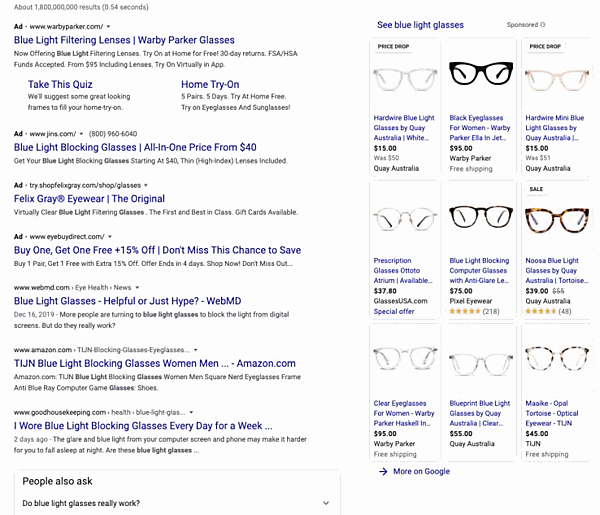
Task: Click Blueprint Blue Light Glasses product image
Action: [481, 365]
